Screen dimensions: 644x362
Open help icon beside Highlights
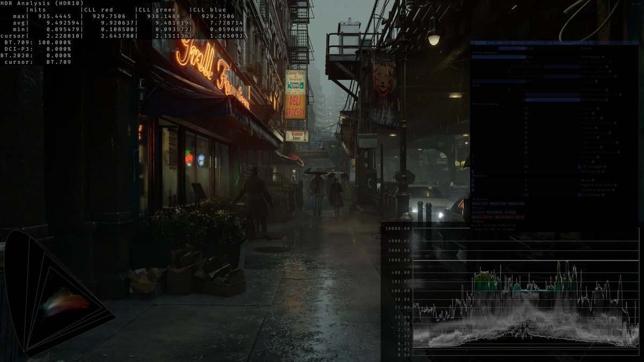pos(601,118)
